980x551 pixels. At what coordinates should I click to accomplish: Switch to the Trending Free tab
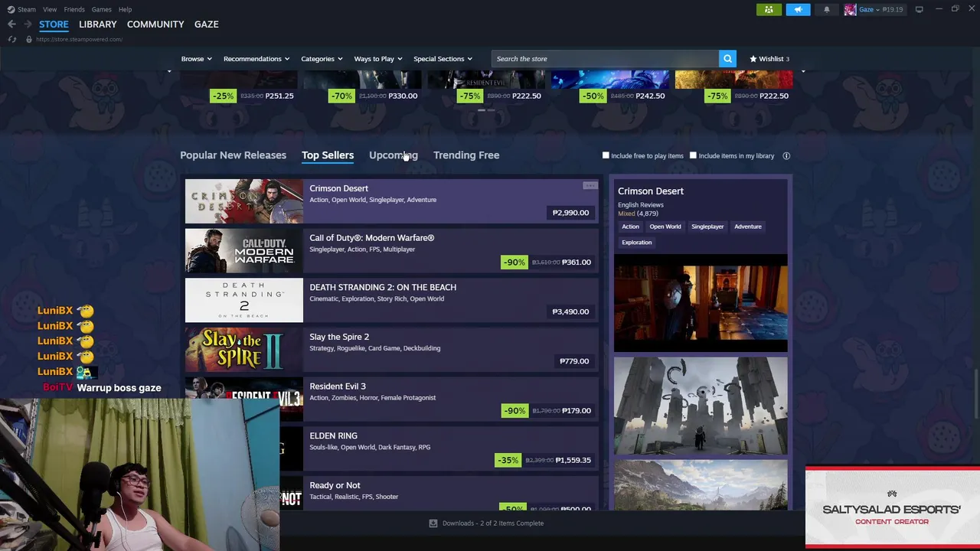point(466,155)
